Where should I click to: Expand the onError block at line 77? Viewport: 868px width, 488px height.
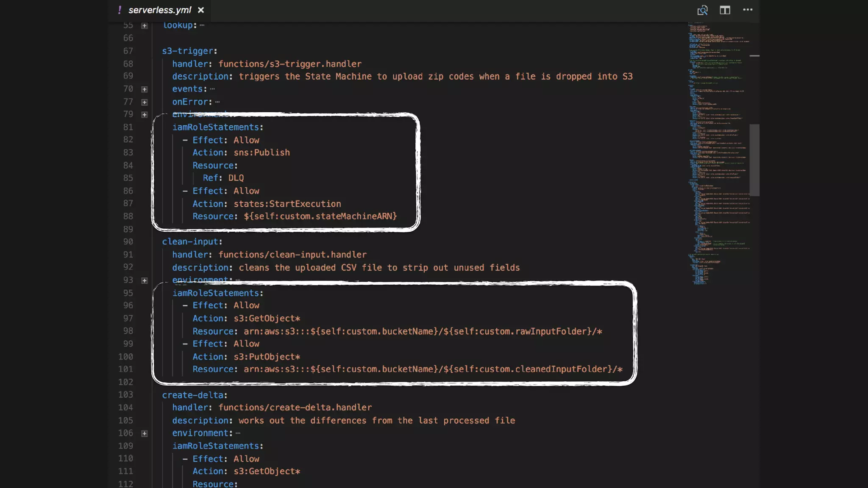(145, 102)
